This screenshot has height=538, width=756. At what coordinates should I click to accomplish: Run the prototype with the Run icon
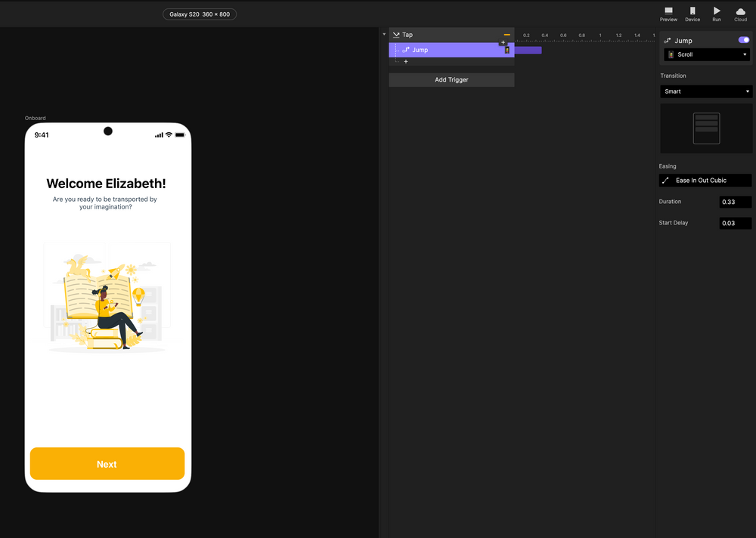coord(716,11)
